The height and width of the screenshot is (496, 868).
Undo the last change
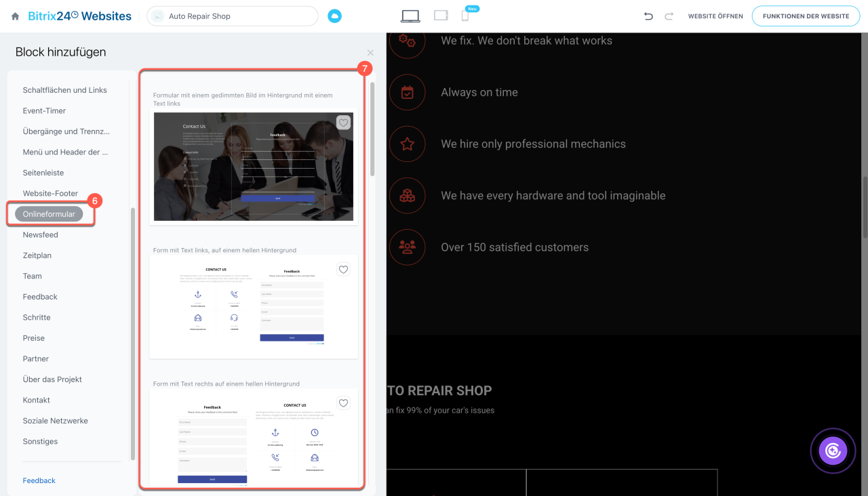coord(648,16)
